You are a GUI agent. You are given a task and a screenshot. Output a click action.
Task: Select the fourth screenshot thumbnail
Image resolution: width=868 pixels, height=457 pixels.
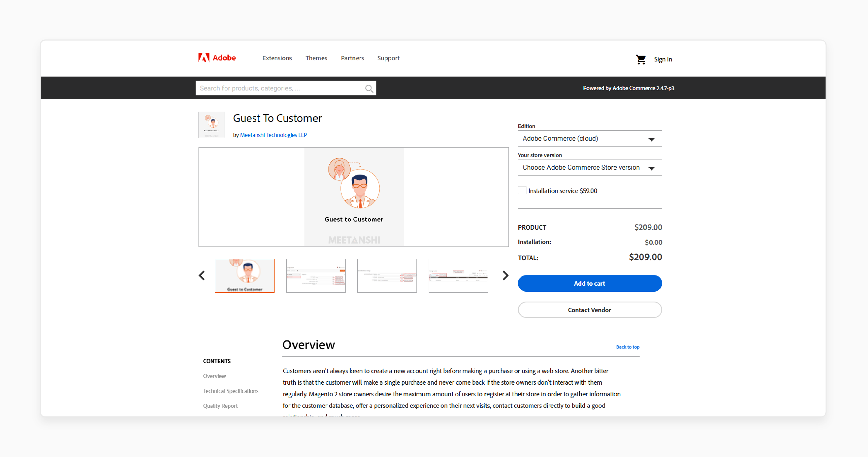pyautogui.click(x=458, y=276)
